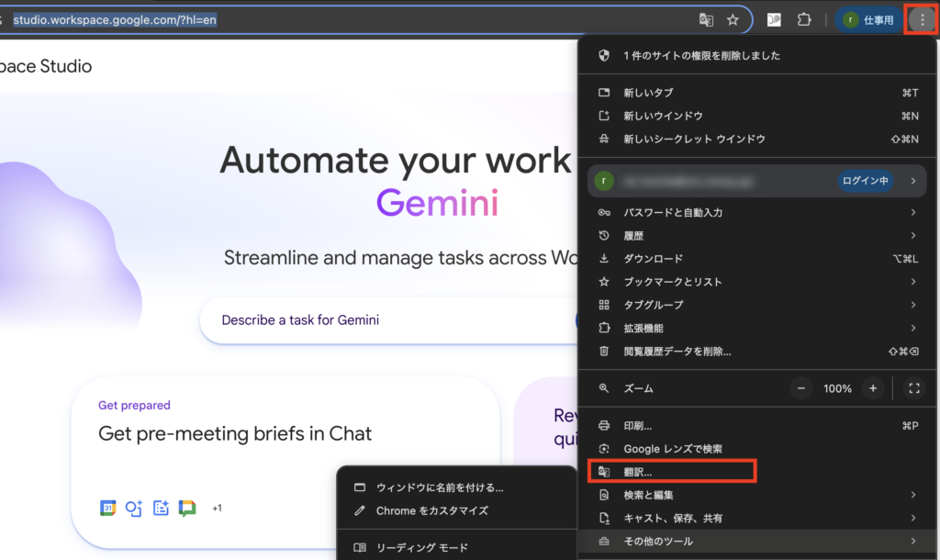Click the Google Chat icon on card
Image resolution: width=940 pixels, height=560 pixels.
point(187,508)
